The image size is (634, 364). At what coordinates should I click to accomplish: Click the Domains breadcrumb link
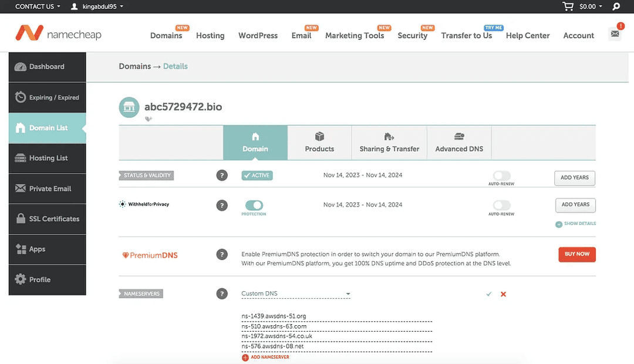(134, 66)
